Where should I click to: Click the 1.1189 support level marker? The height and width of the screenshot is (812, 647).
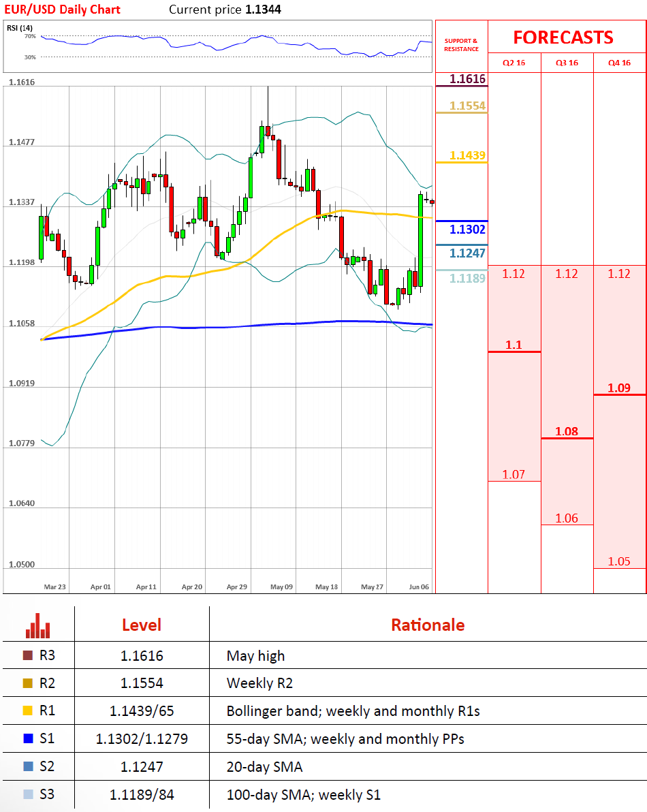click(x=467, y=278)
